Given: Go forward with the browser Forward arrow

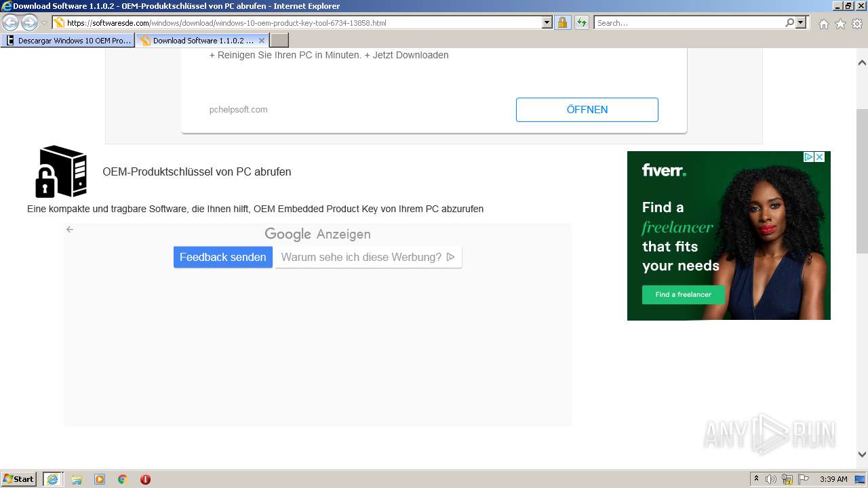Looking at the screenshot, I should [x=29, y=22].
